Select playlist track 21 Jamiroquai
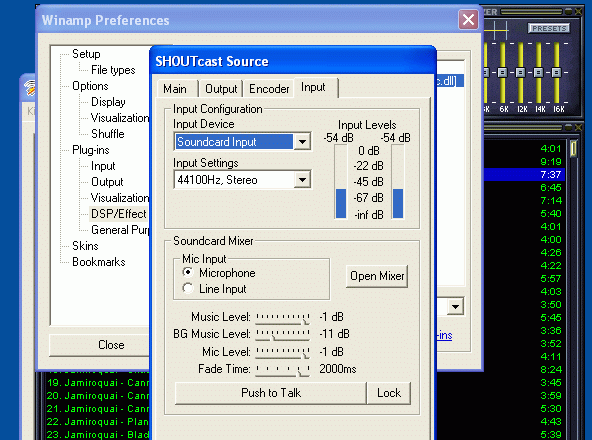Viewport: 592px width, 440px height. point(98,409)
